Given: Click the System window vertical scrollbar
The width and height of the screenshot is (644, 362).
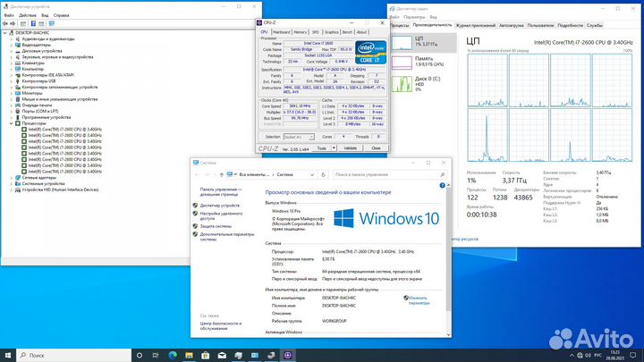Looking at the screenshot, I should pyautogui.click(x=448, y=250).
